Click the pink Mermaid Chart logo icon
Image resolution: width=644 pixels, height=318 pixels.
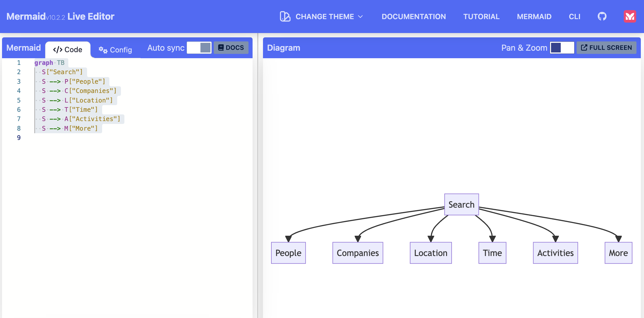[x=630, y=17]
